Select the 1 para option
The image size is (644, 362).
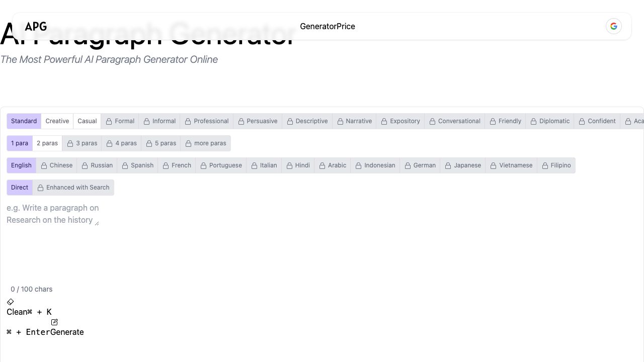click(x=19, y=143)
